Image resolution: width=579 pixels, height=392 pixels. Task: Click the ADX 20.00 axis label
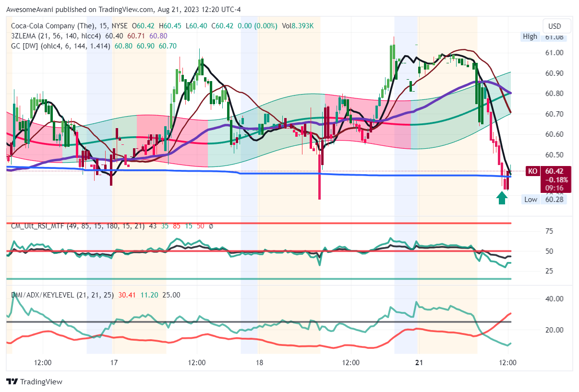pos(555,330)
